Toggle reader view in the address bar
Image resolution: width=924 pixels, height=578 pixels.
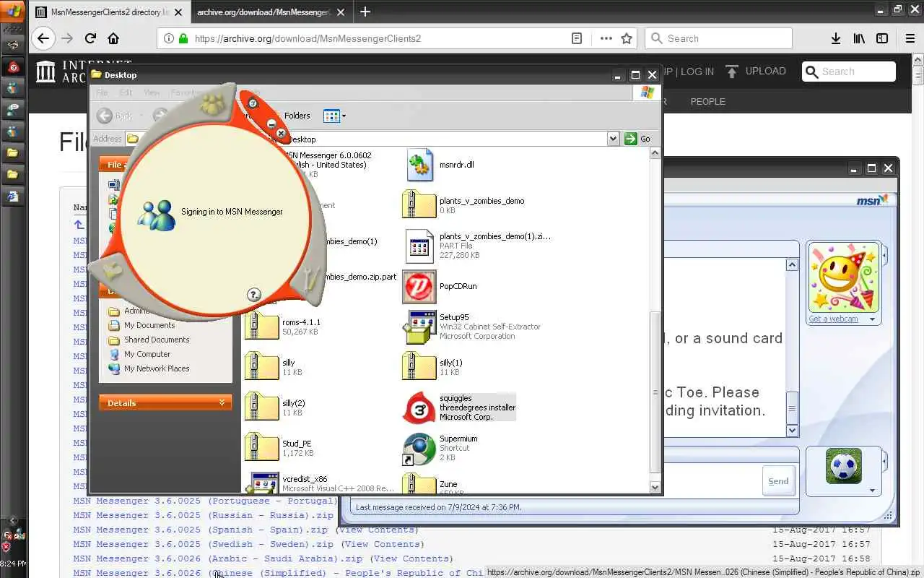coord(577,38)
